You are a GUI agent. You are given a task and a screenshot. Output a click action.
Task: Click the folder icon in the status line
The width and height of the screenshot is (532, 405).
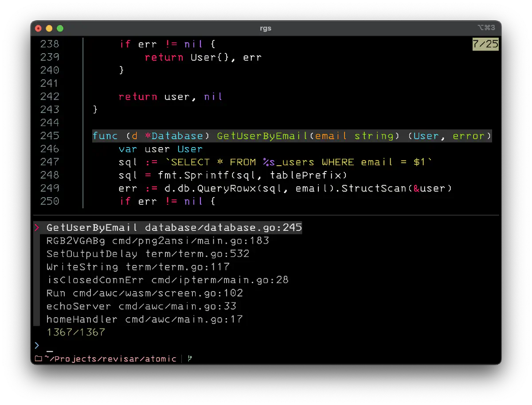pos(38,358)
